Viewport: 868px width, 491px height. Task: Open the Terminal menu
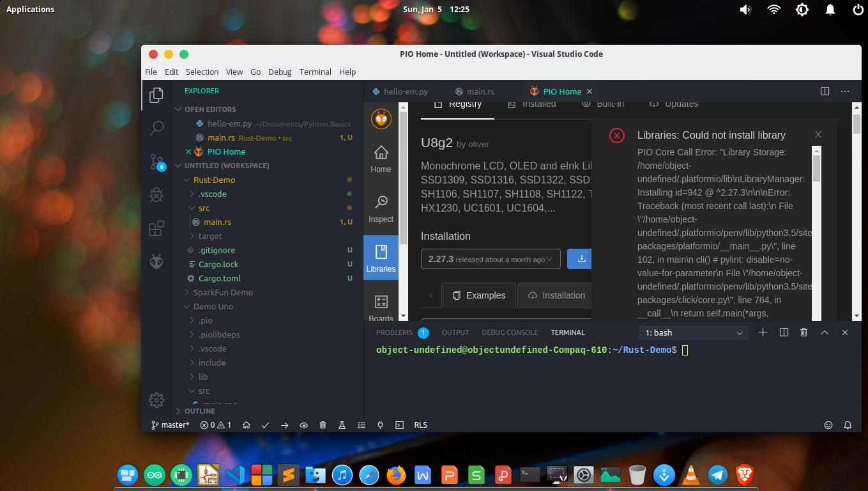315,72
